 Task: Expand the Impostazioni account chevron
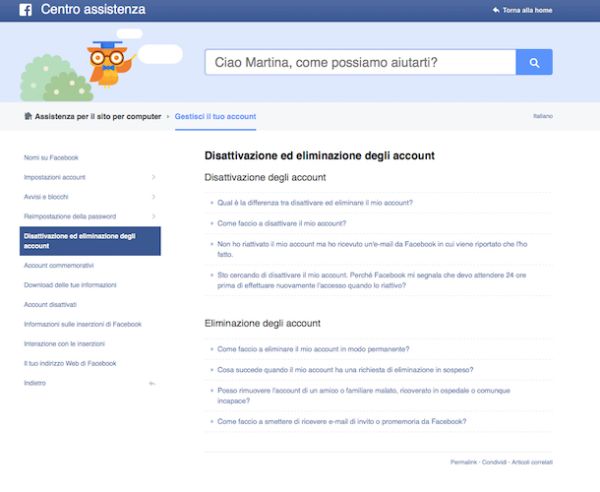tap(153, 177)
